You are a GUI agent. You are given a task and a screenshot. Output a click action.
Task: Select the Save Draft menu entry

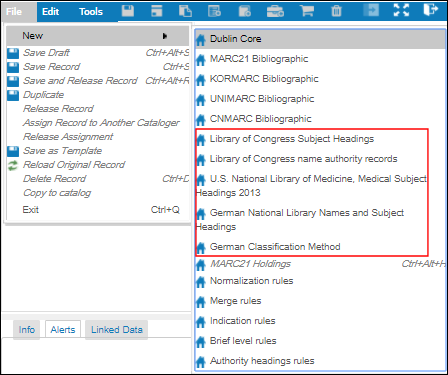point(98,53)
